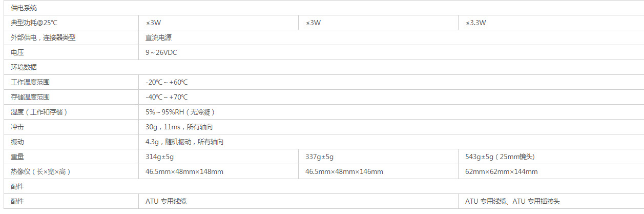Screen dimensions: 644x214
Task: Select the 工作温度范围 row label
Action: [30, 82]
